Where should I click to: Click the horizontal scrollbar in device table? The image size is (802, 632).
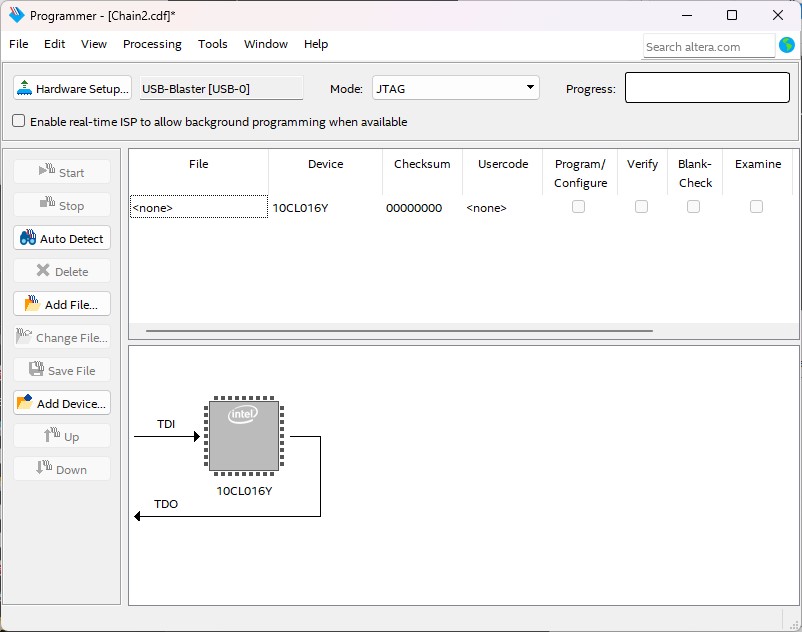coord(399,331)
